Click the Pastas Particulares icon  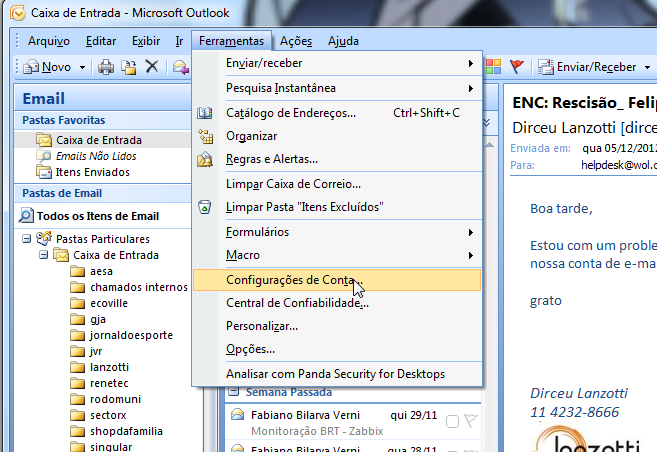pyautogui.click(x=44, y=238)
